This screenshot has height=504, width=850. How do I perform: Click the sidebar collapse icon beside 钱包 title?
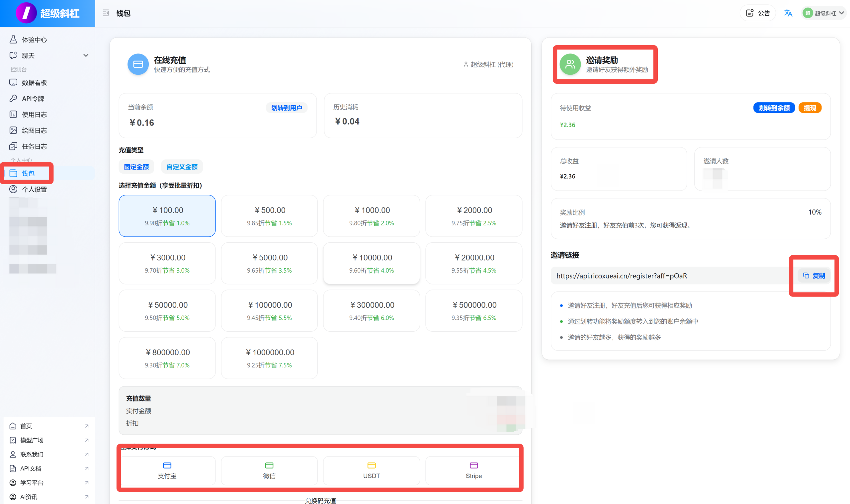106,13
